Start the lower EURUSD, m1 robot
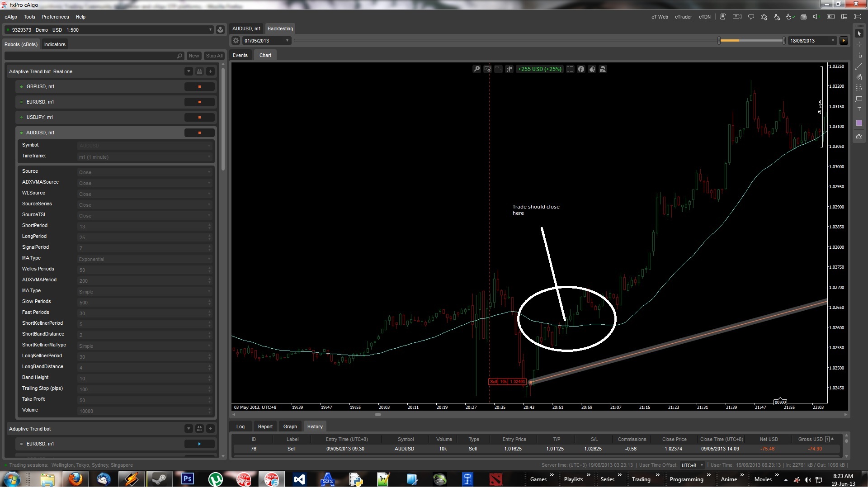This screenshot has height=488, width=868. (199, 444)
